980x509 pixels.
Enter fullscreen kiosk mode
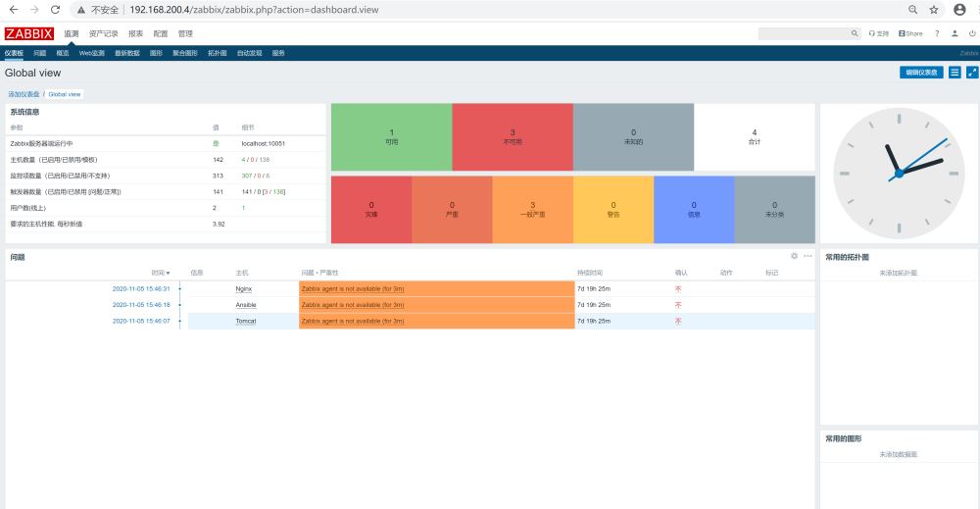[972, 73]
